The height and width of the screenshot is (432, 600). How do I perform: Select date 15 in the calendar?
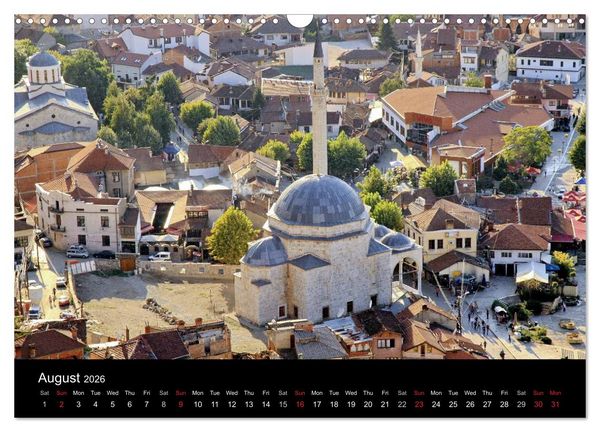283,404
